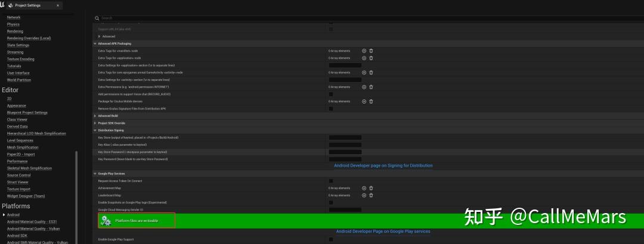The image size is (644, 244).
Task: Close the Project Settings tab
Action: [x=57, y=5]
